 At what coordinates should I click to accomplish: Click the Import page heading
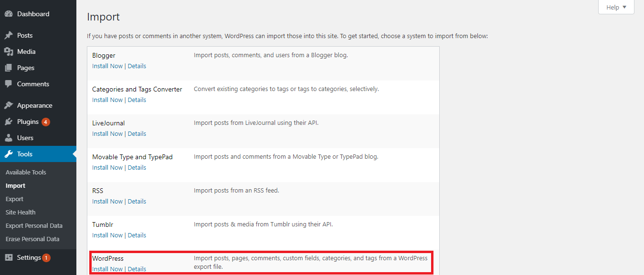(x=103, y=17)
